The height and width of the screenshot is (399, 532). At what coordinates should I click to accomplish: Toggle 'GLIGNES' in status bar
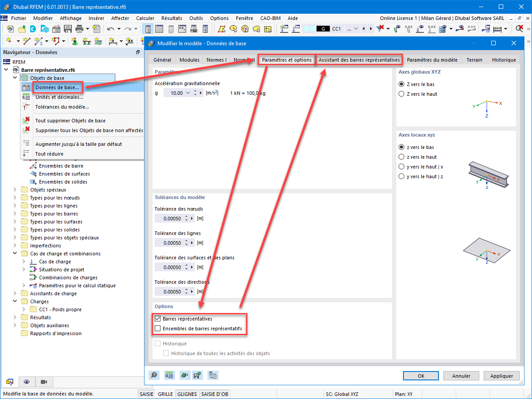(x=188, y=394)
